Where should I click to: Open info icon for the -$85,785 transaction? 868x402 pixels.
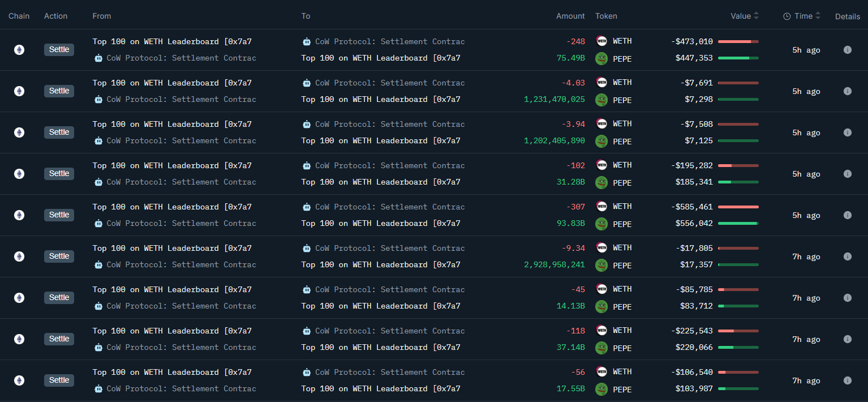point(847,298)
